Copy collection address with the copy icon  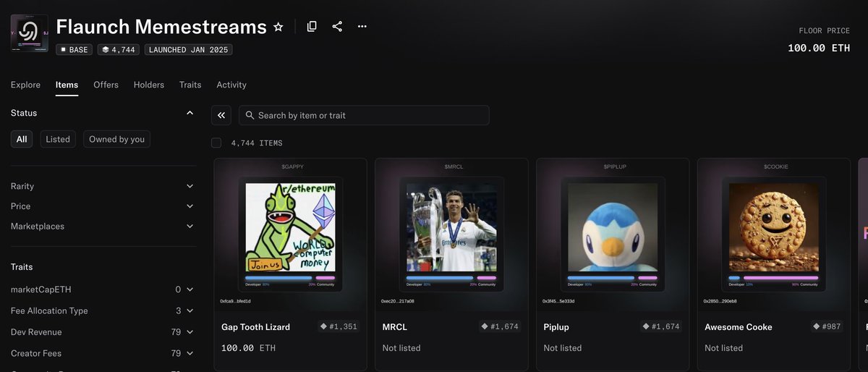312,26
